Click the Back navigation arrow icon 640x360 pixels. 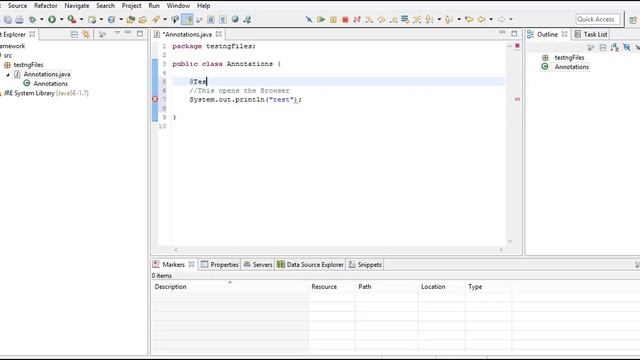point(482,19)
